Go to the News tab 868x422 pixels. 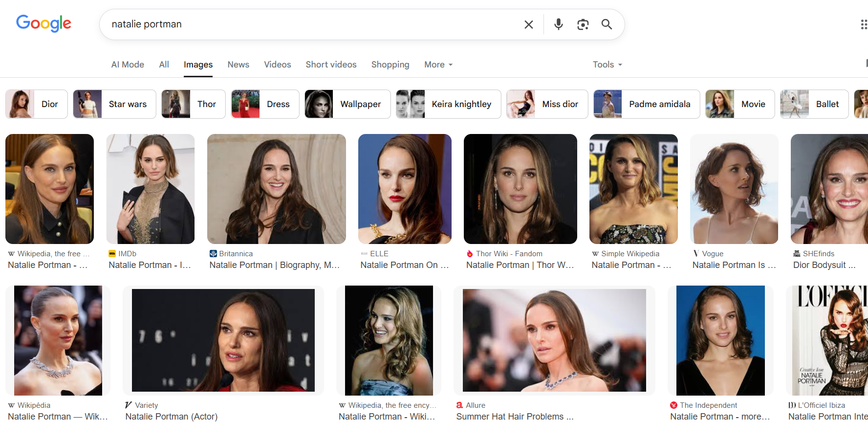[239, 65]
